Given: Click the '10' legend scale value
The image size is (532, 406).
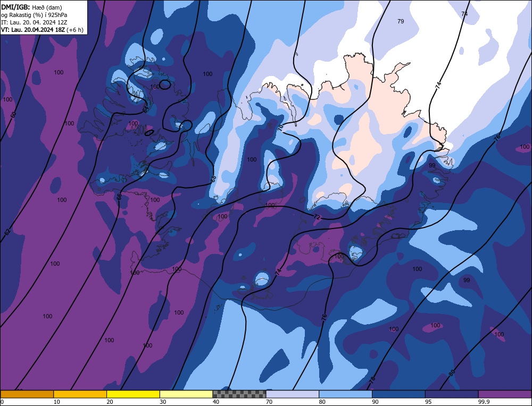Looking at the screenshot, I should (57, 402).
